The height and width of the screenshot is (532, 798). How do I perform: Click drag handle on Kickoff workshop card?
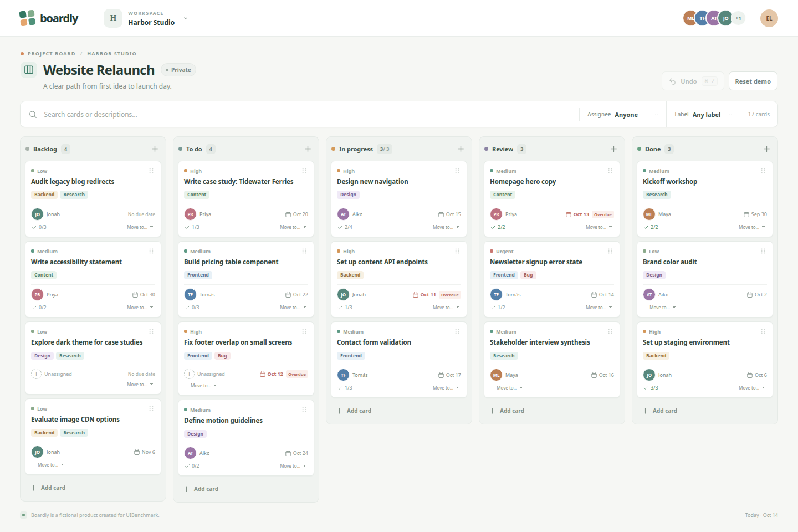tap(763, 171)
